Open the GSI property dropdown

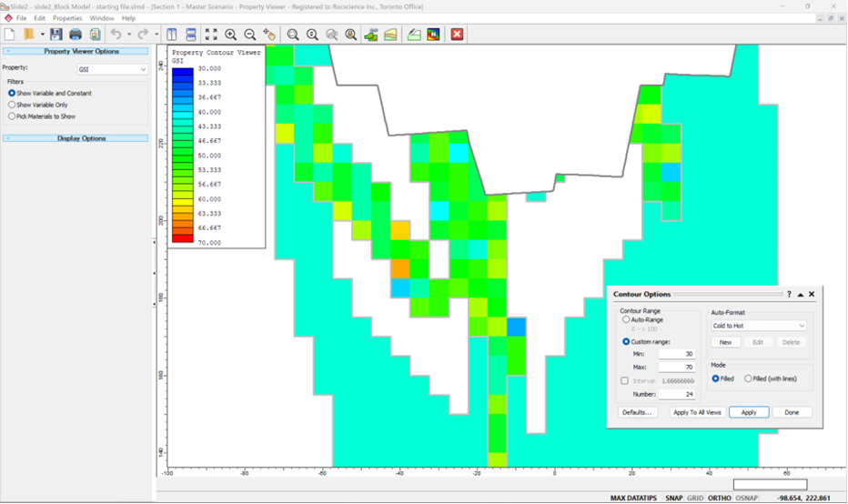point(112,69)
